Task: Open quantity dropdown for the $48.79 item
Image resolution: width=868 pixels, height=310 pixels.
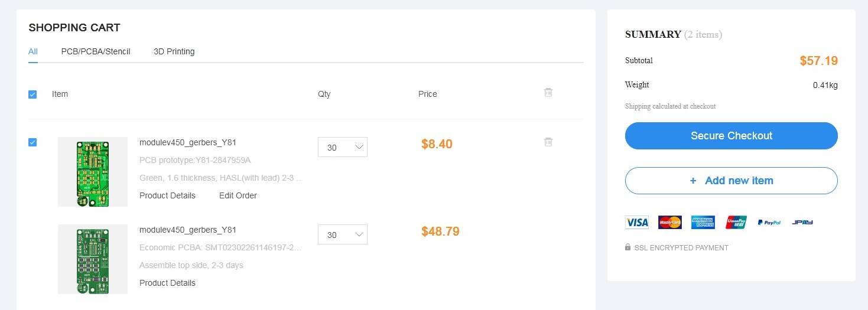Action: pos(343,235)
